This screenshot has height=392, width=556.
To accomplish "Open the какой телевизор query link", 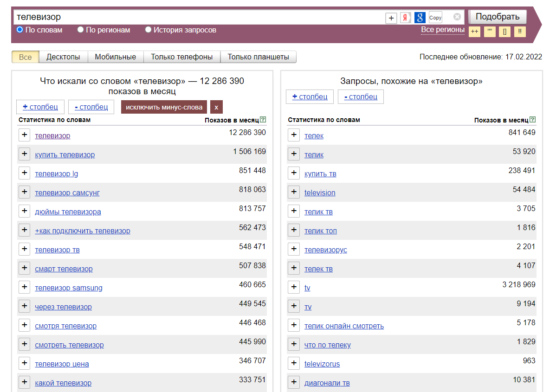I will pyautogui.click(x=63, y=383).
